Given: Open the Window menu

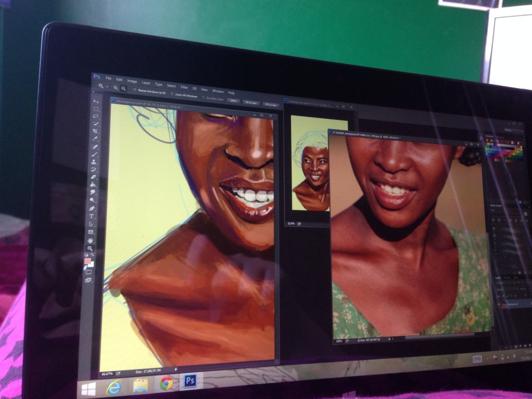Looking at the screenshot, I should 218,91.
